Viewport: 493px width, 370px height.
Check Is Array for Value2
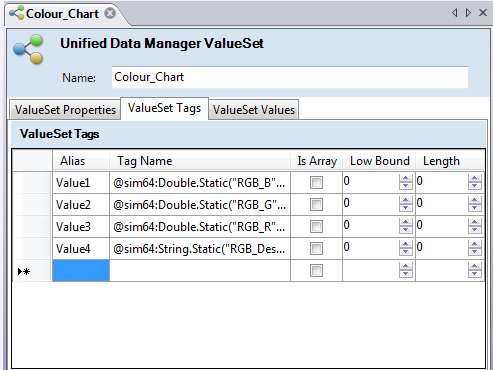[x=316, y=204]
